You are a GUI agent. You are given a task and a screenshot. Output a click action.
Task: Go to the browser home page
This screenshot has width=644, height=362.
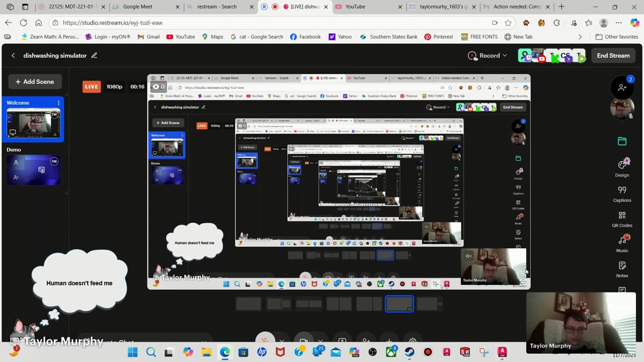click(38, 23)
